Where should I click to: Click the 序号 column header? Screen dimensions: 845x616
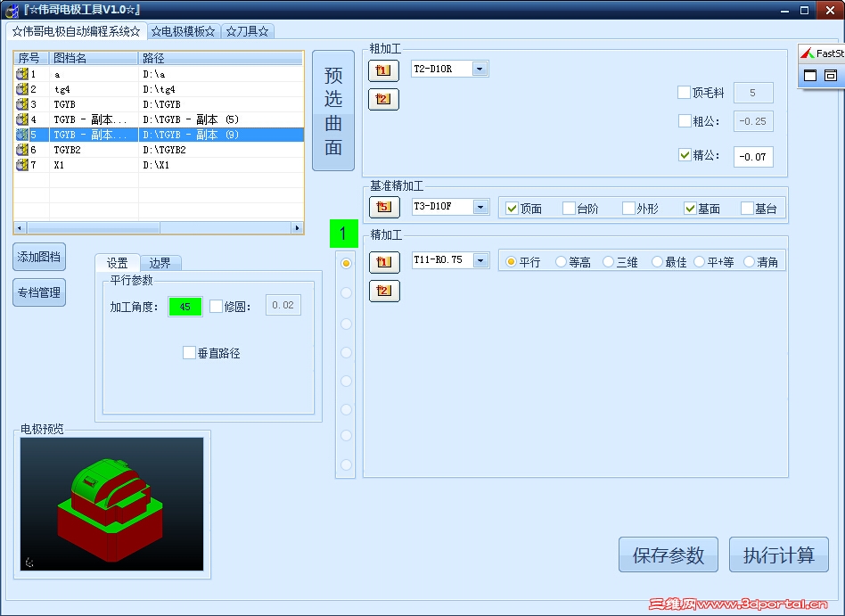click(x=31, y=58)
